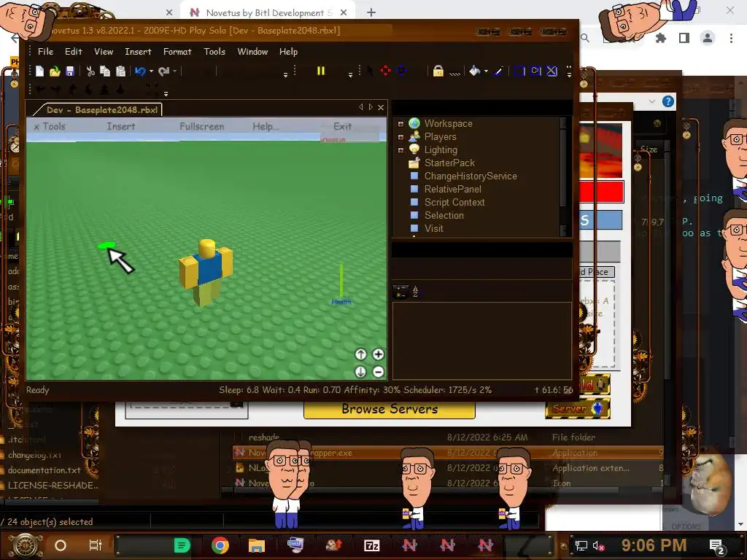Select the reshade folder row

[x=448, y=437]
